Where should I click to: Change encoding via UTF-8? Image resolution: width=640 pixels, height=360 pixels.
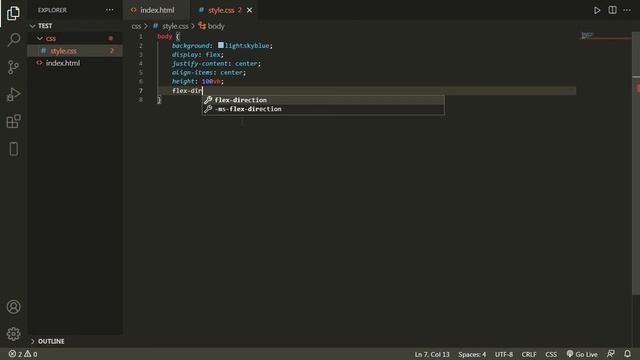coord(504,354)
